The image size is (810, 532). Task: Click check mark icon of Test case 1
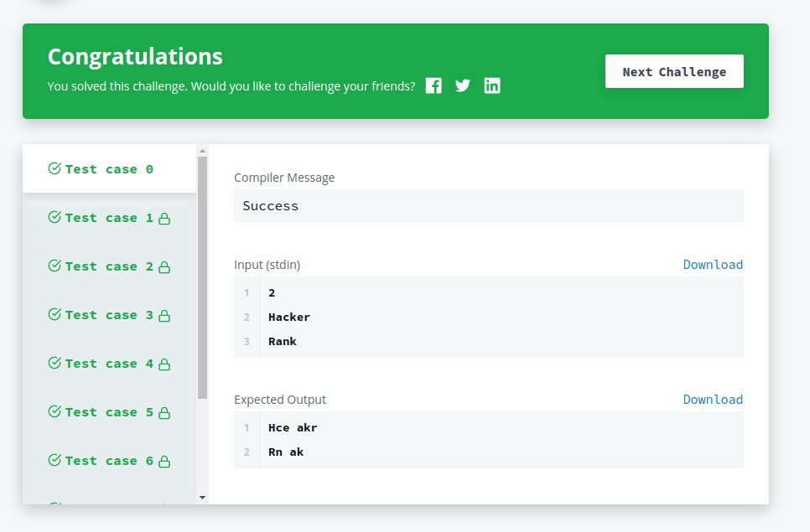point(55,217)
